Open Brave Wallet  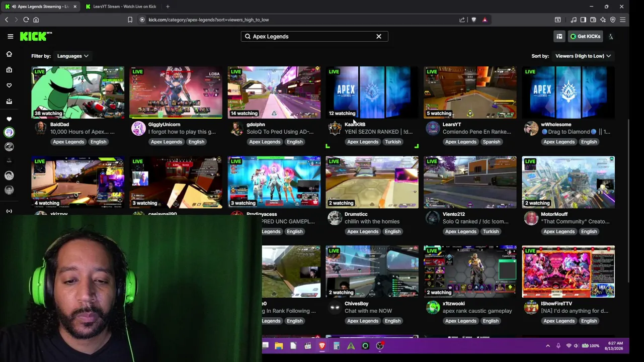tap(593, 20)
